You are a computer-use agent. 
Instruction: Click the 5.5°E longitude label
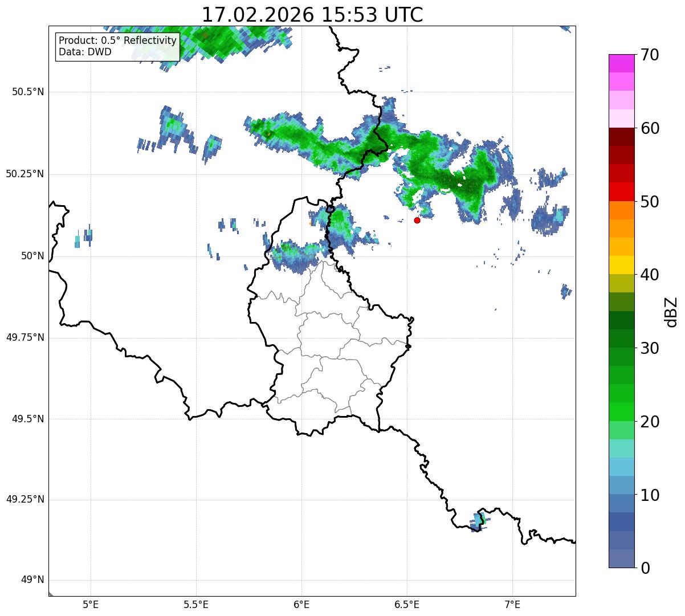196,605
